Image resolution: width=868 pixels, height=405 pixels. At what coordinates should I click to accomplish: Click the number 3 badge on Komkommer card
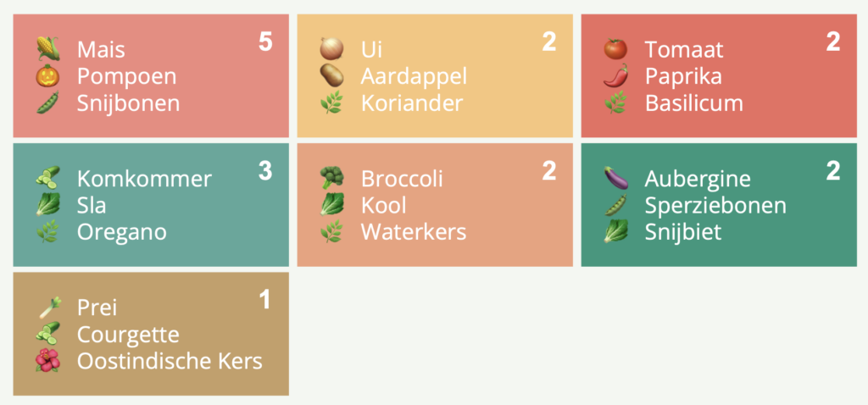point(265,171)
